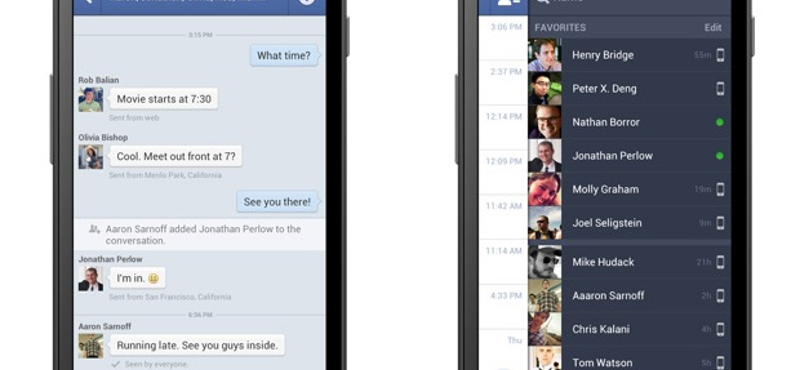Open Aaron Sarnoff's avatar beside Running late message
This screenshot has width=800, height=370.
pos(90,346)
